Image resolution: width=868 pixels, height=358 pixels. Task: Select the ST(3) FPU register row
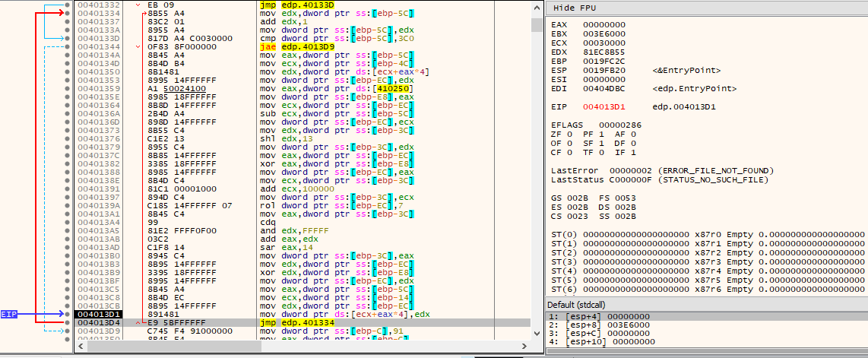pyautogui.click(x=708, y=261)
